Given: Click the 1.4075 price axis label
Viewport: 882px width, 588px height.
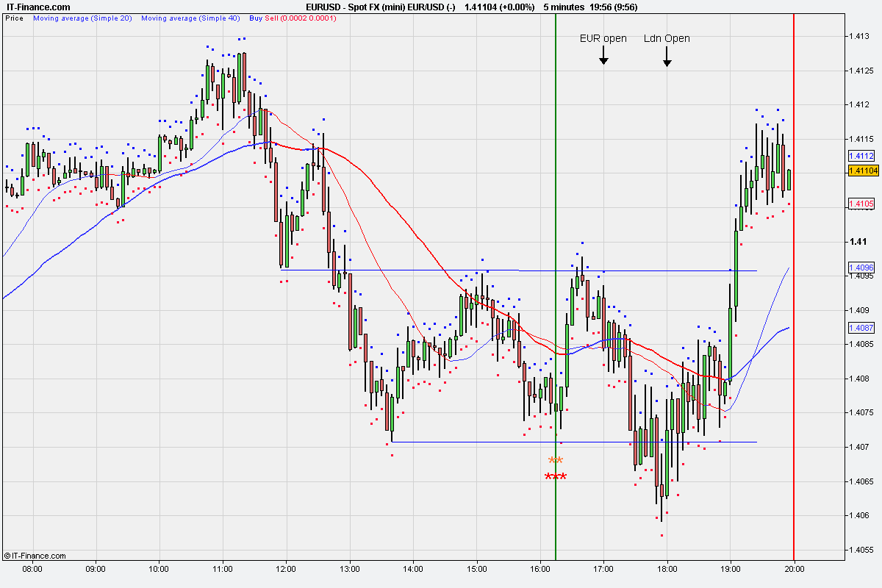Looking at the screenshot, I should tap(862, 412).
